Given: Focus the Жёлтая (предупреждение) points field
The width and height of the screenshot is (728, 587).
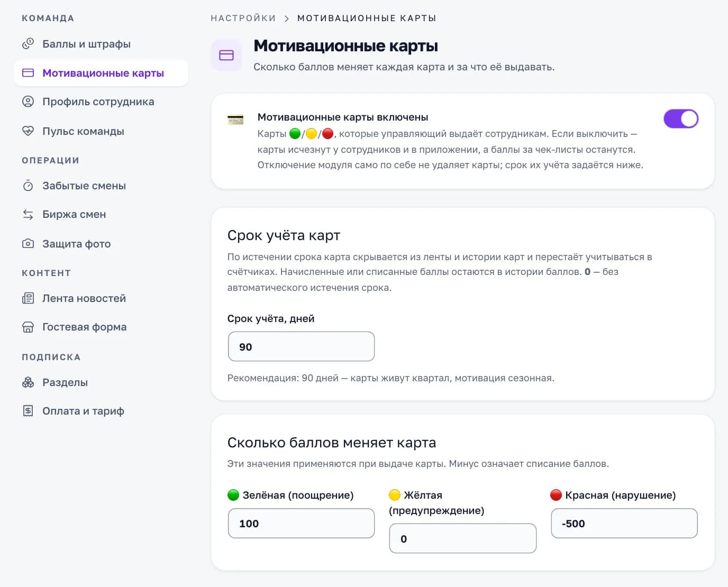Looking at the screenshot, I should [463, 538].
